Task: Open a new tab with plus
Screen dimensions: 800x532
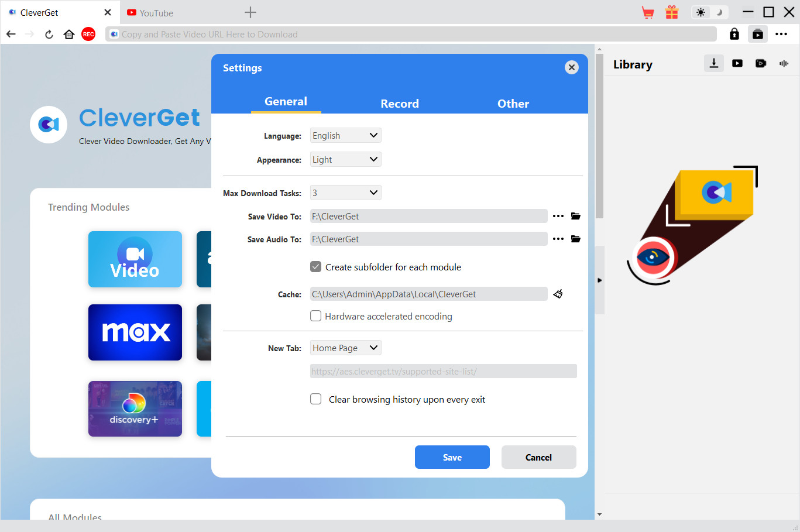Action: (x=250, y=12)
